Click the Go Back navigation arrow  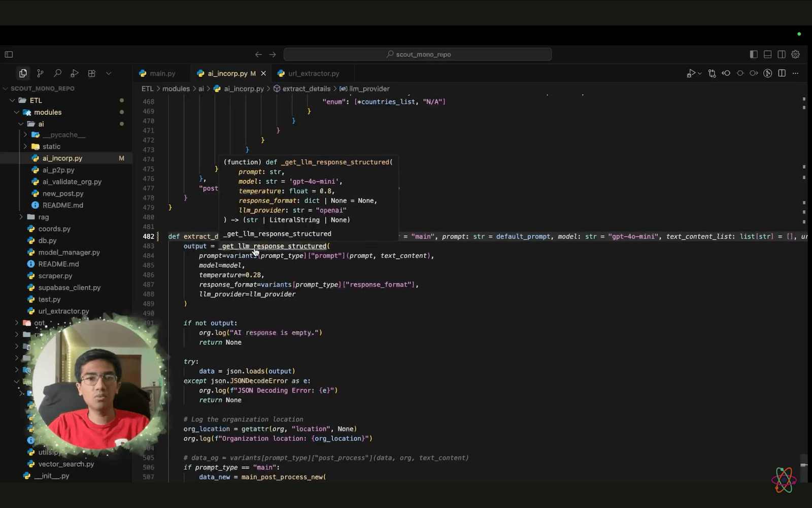click(258, 54)
